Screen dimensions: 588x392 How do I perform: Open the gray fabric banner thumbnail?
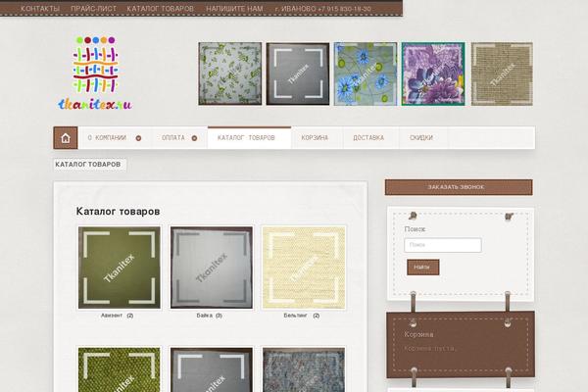click(298, 73)
